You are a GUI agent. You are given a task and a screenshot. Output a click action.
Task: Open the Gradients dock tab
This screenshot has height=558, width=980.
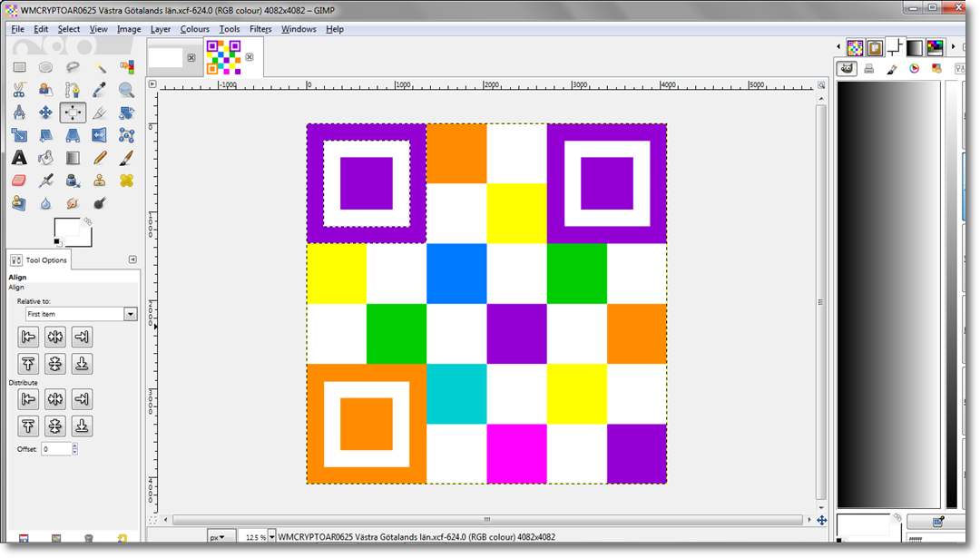coord(915,47)
